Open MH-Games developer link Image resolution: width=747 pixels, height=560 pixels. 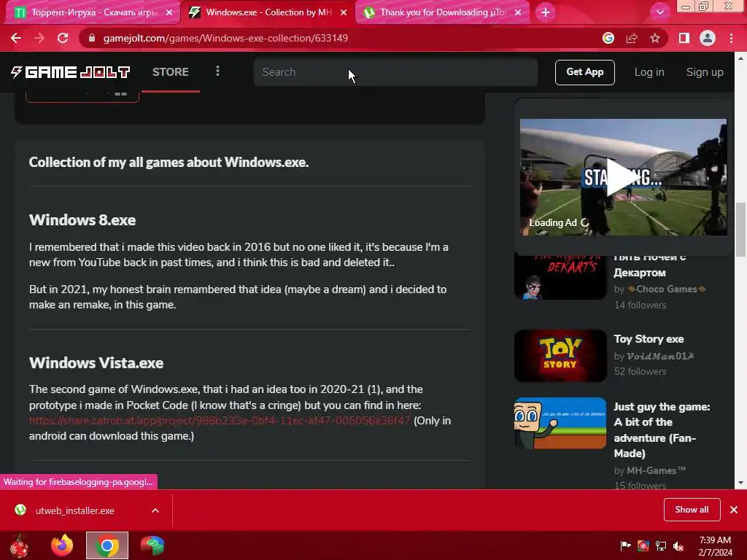656,470
